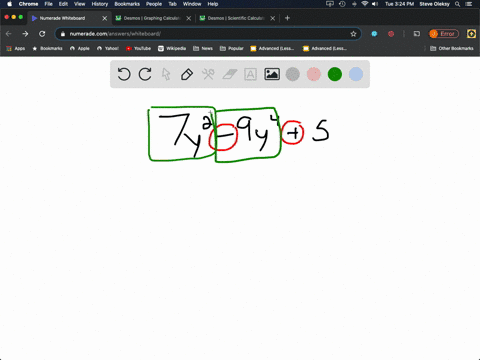Pick the green pen color
This screenshot has width=480, height=360.
335,74
